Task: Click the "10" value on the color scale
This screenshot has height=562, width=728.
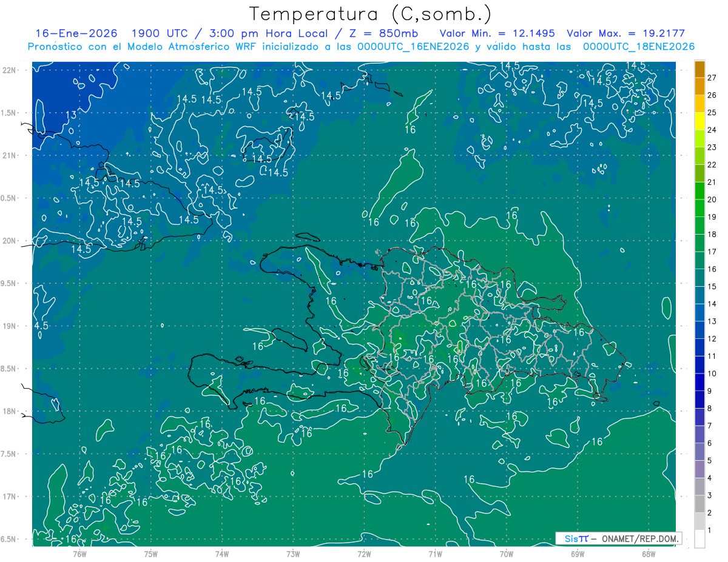Action: (712, 373)
